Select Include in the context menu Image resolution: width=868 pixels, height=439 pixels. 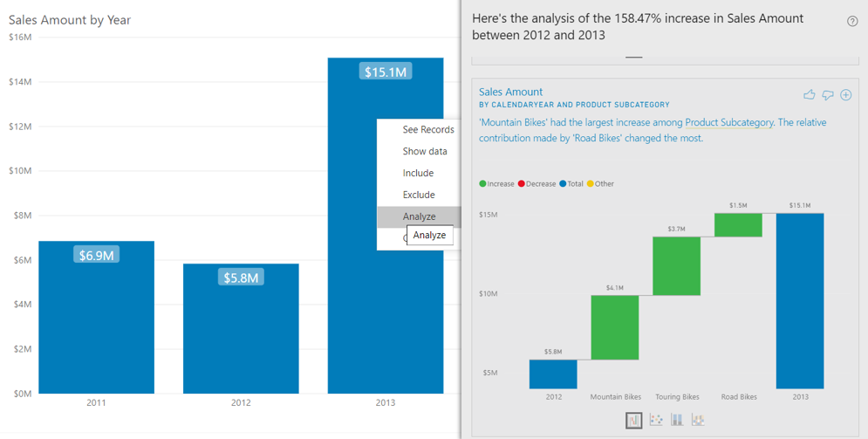pyautogui.click(x=418, y=173)
